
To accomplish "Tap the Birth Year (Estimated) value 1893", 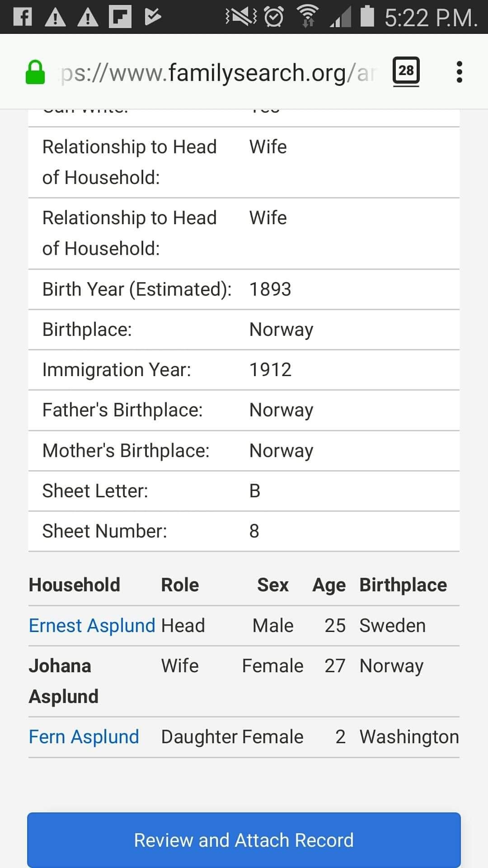I will tap(270, 289).
